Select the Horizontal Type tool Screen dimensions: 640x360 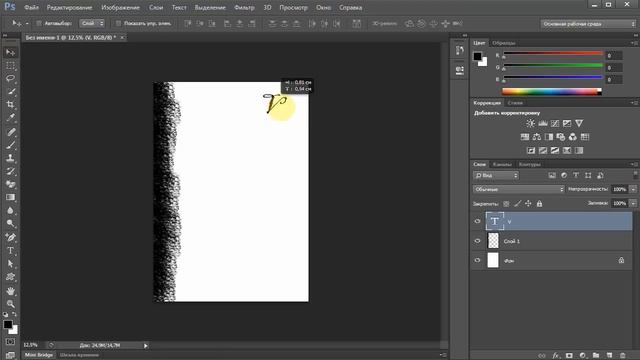click(x=11, y=250)
